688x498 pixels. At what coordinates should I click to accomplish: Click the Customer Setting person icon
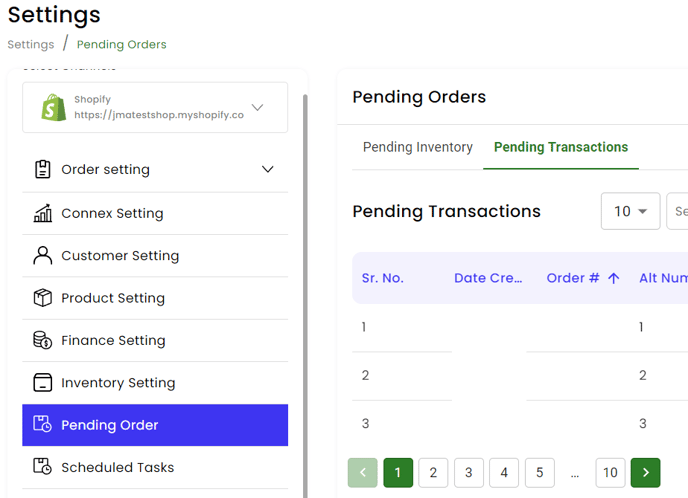(x=43, y=255)
